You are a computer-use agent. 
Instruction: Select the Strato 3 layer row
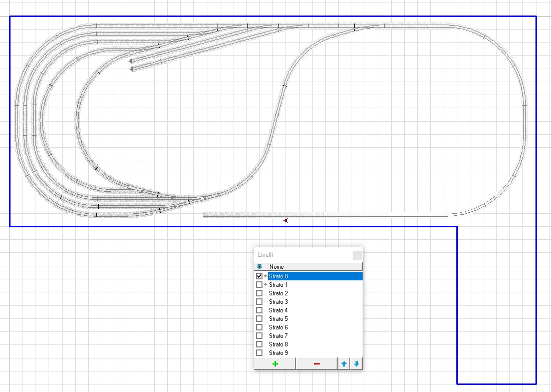[279, 302]
